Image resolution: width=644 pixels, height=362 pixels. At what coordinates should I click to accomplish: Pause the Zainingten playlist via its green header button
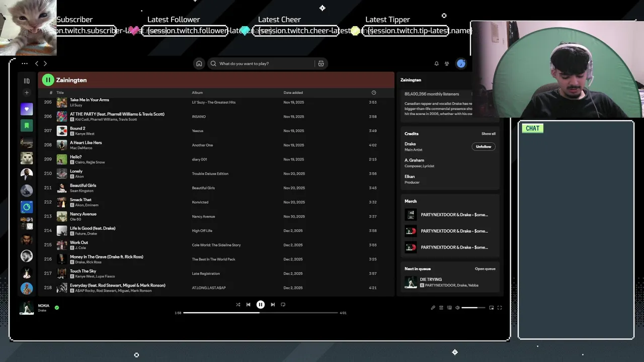tap(48, 79)
